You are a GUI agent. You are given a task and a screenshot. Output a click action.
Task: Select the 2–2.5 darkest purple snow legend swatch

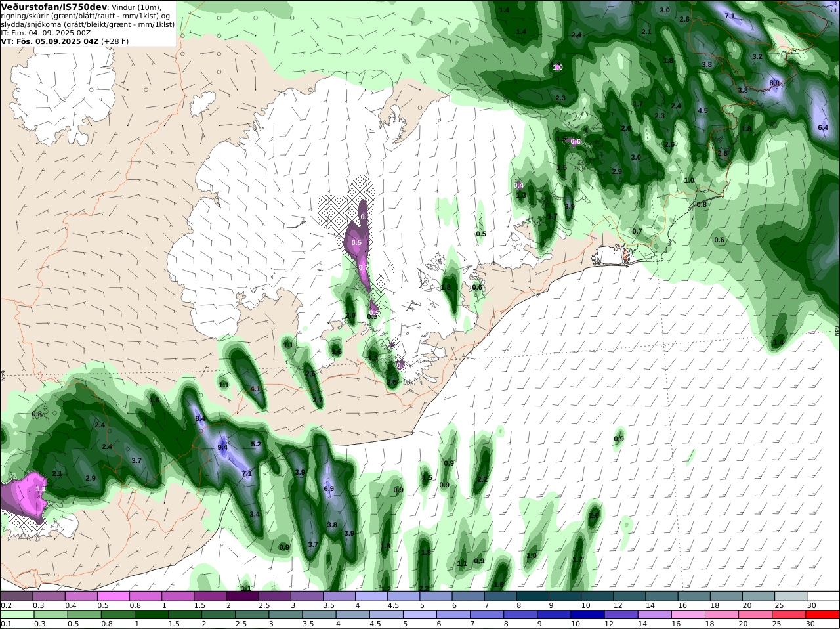[x=243, y=596]
